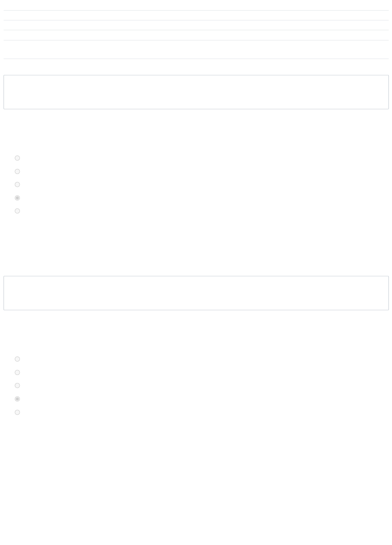Screen dimensions: 392x545
Task: Click the third blank table row
Action: click(196, 25)
